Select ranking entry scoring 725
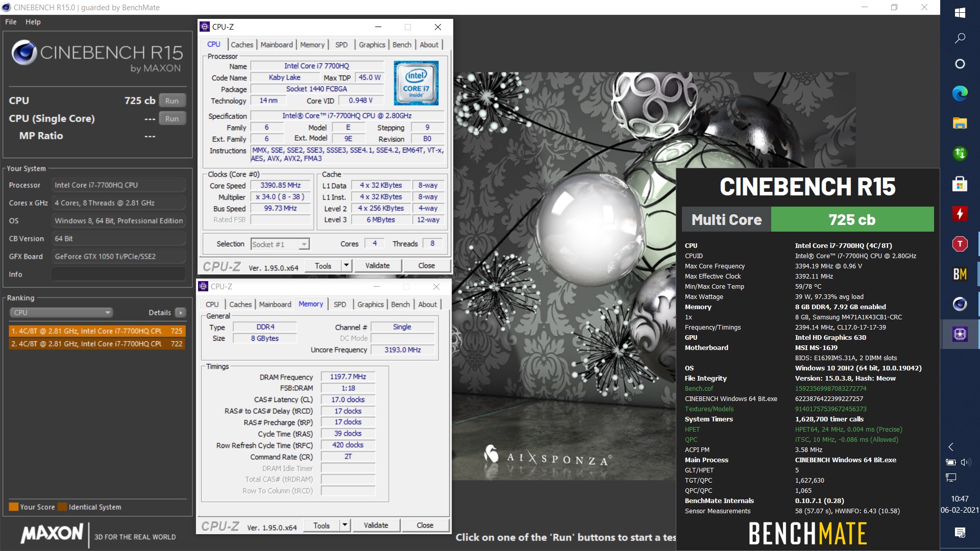 click(x=97, y=331)
